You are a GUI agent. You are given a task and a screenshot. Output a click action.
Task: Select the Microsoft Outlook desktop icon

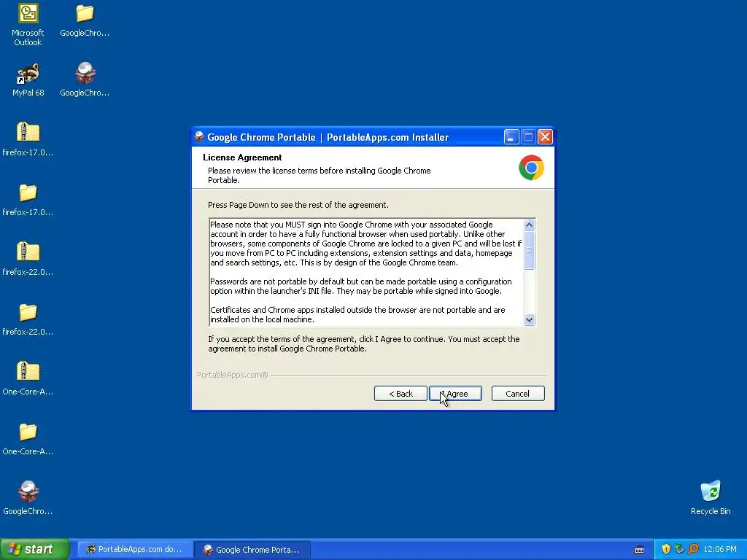click(x=28, y=25)
